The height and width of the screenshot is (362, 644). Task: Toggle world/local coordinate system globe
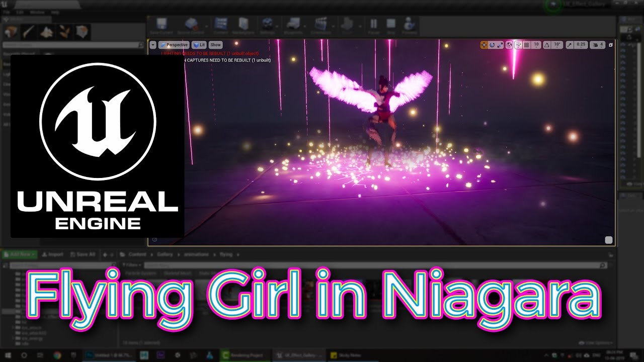coord(509,45)
